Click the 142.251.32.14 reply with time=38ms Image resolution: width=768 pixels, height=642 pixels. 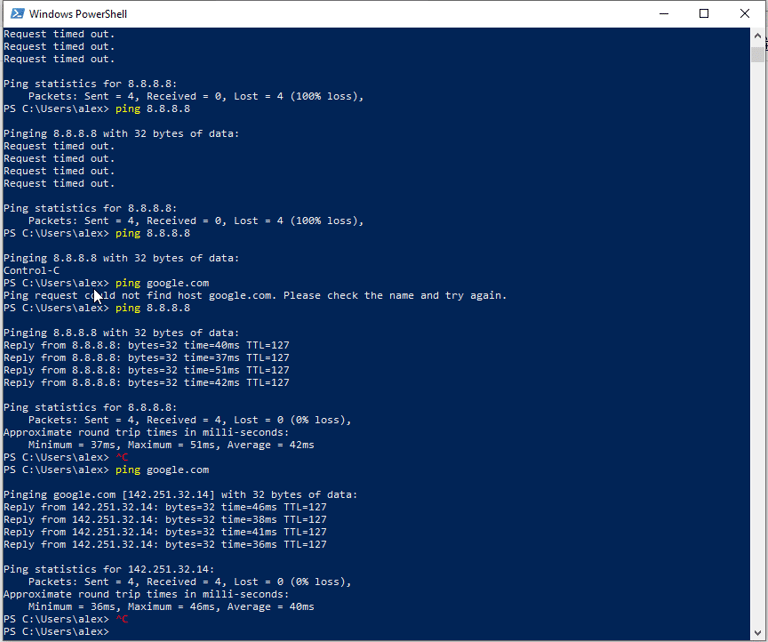pyautogui.click(x=165, y=520)
